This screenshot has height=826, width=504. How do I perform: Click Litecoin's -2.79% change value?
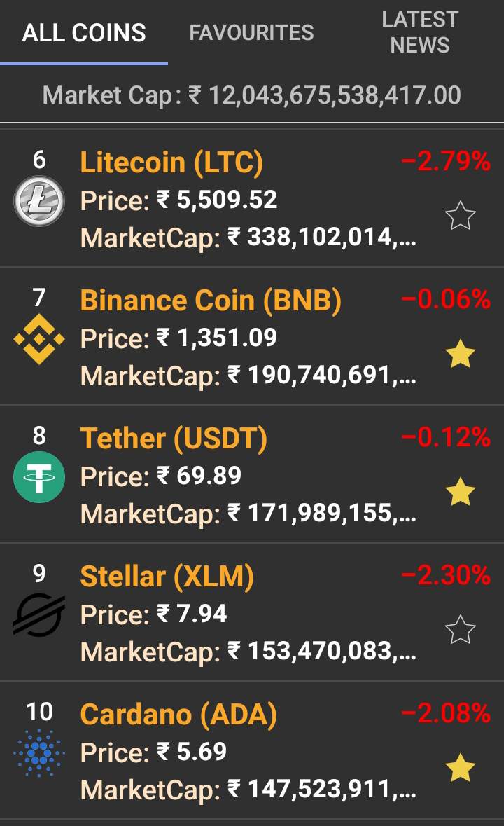pos(446,162)
